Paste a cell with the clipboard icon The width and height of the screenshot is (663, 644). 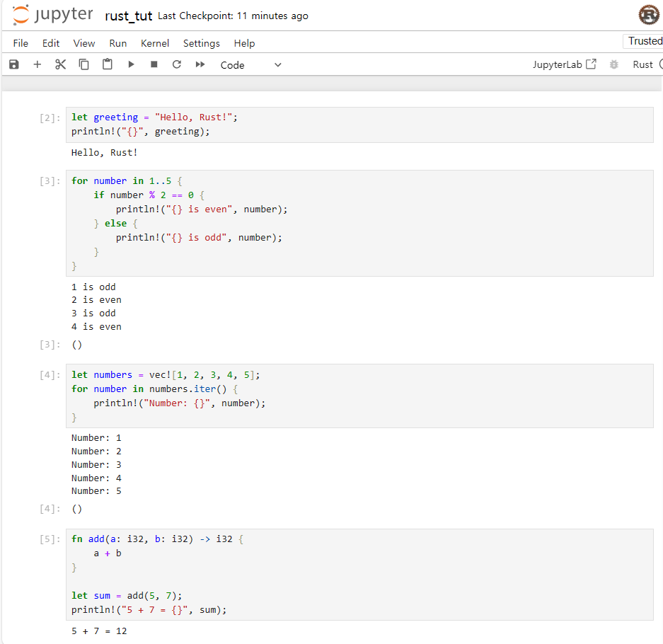click(x=107, y=64)
